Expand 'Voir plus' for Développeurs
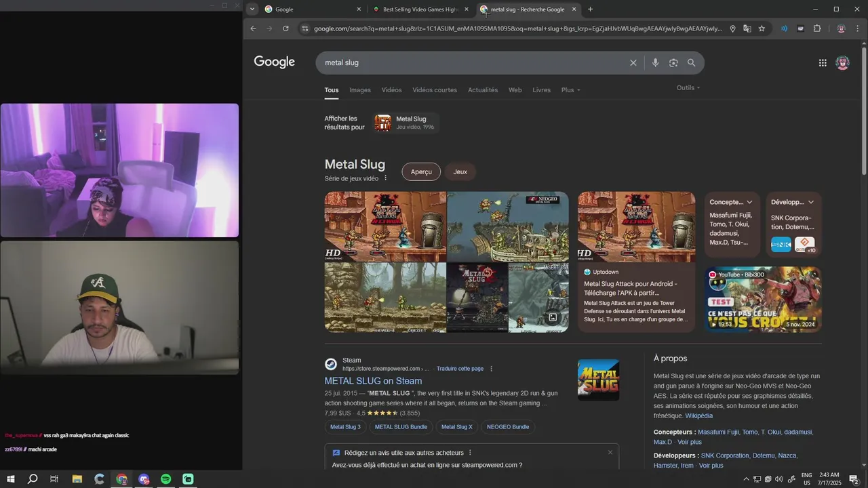The height and width of the screenshot is (488, 868). (711, 466)
